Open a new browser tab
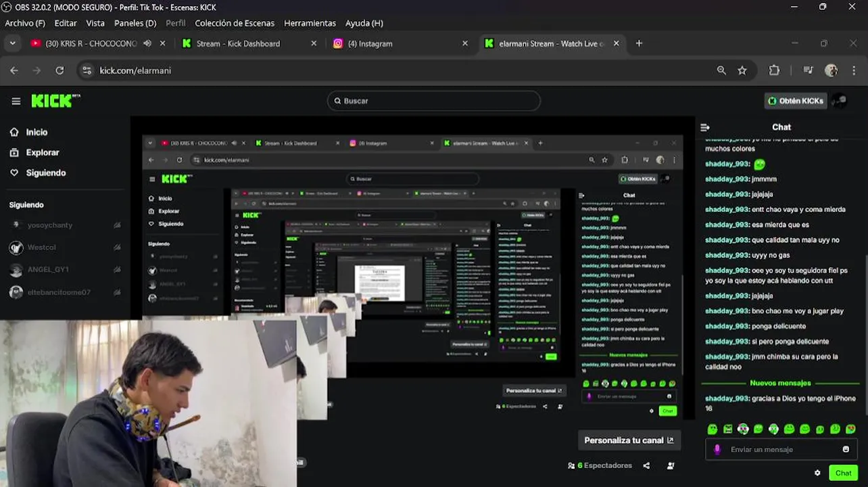Viewport: 868px width, 487px height. click(x=639, y=43)
